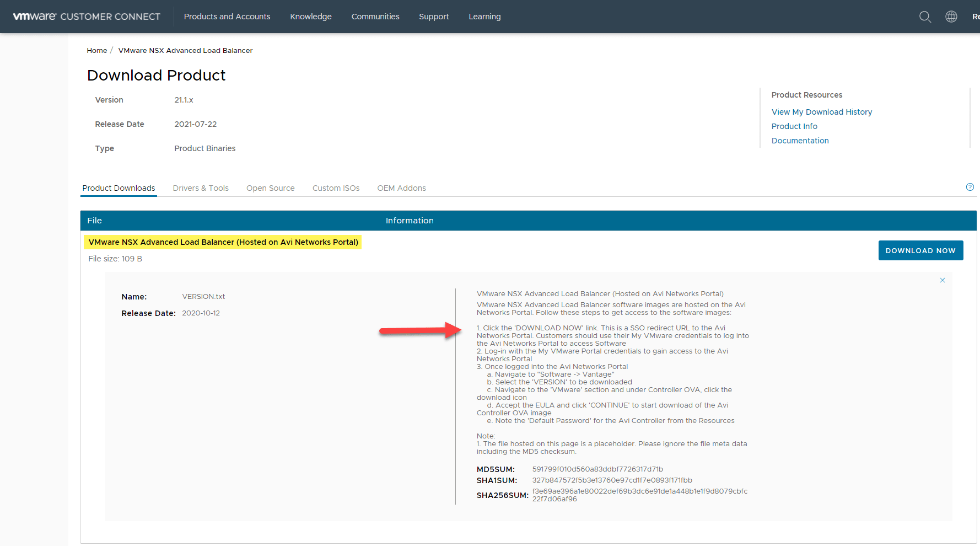Click the Product Resources heading

click(x=807, y=95)
